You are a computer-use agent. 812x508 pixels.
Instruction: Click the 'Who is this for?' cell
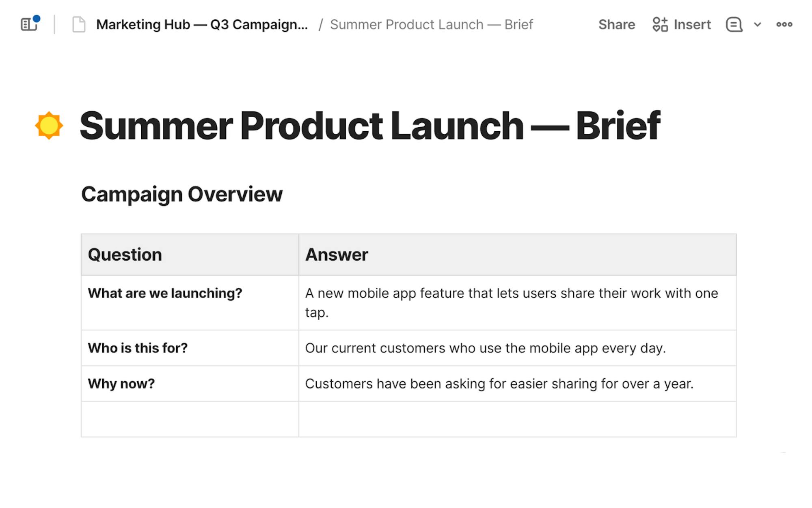pyautogui.click(x=190, y=348)
